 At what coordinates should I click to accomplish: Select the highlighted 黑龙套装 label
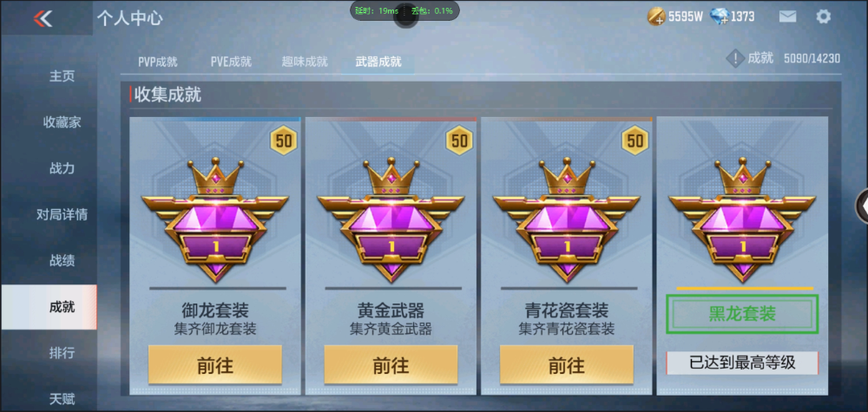(742, 314)
